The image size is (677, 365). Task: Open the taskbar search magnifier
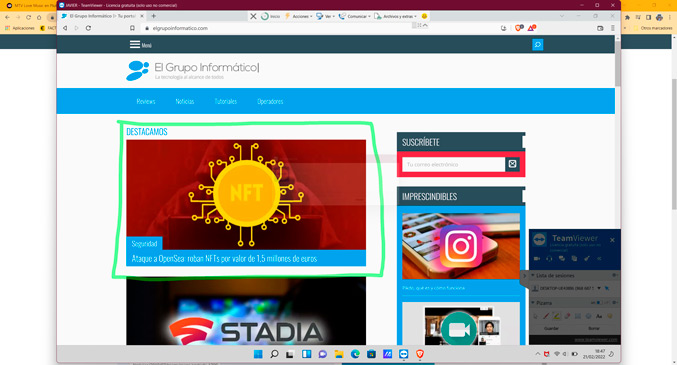click(274, 354)
